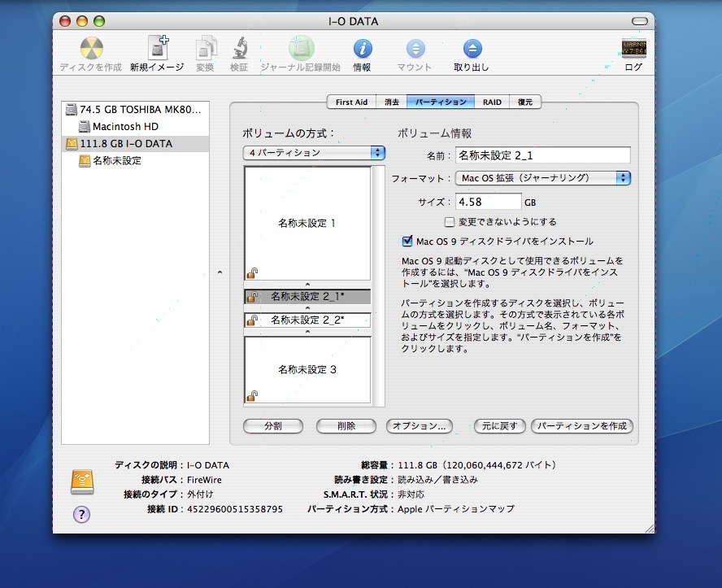Image resolution: width=722 pixels, height=588 pixels.
Task: Switch to the First Aid tab
Action: pos(351,102)
